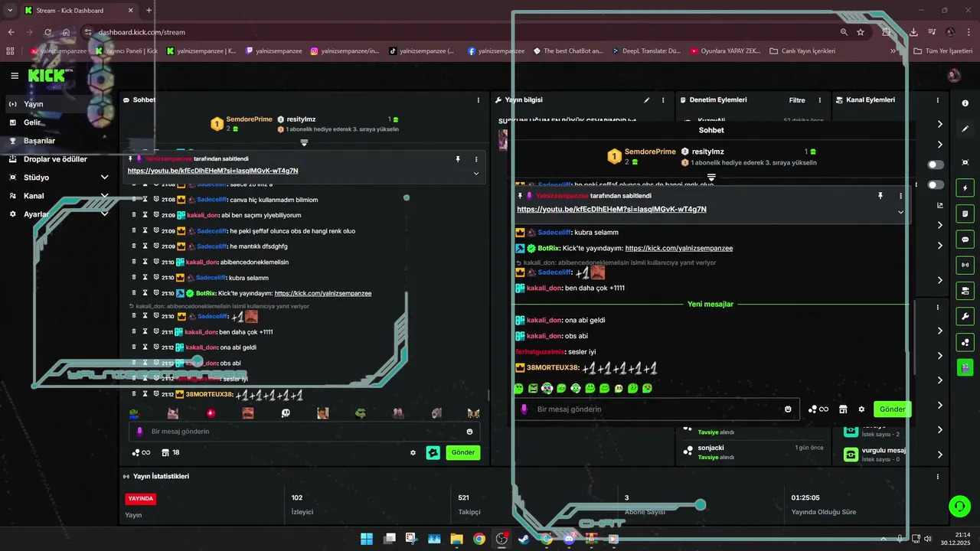Open the chat settings gear beside Gönder in the dashboard
Image resolution: width=980 pixels, height=551 pixels.
(413, 452)
